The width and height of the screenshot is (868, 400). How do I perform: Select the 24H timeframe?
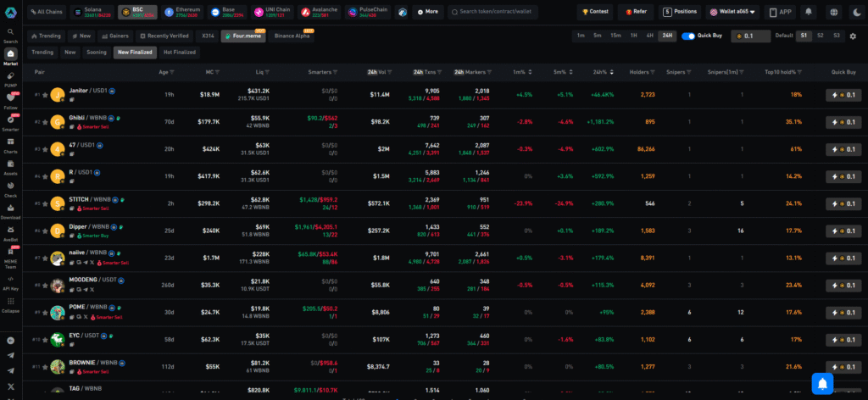[667, 36]
